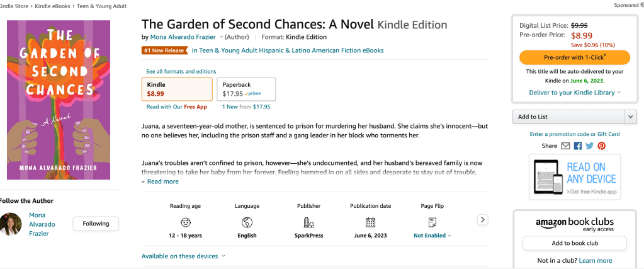The width and height of the screenshot is (644, 269).
Task: Click the Publisher building icon
Action: click(x=308, y=222)
